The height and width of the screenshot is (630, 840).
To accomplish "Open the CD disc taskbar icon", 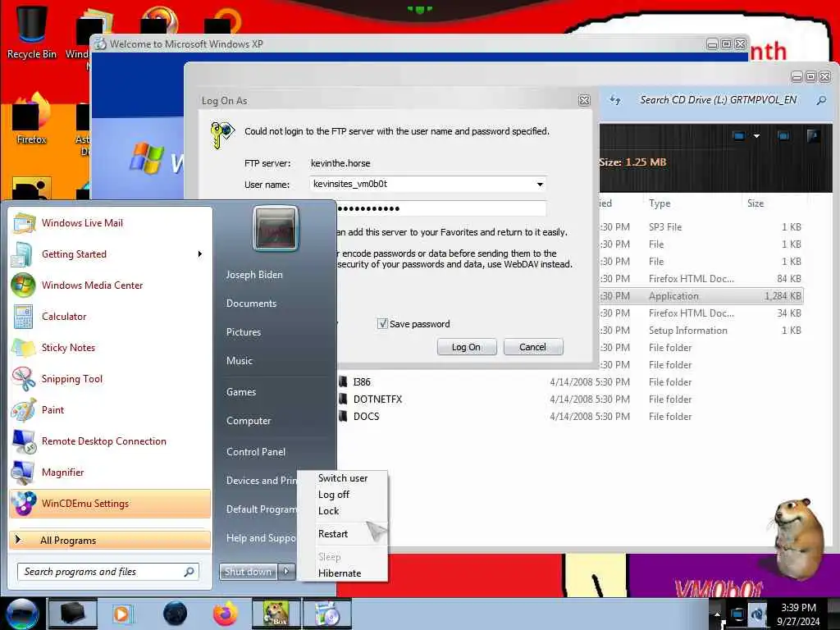I will pyautogui.click(x=327, y=614).
